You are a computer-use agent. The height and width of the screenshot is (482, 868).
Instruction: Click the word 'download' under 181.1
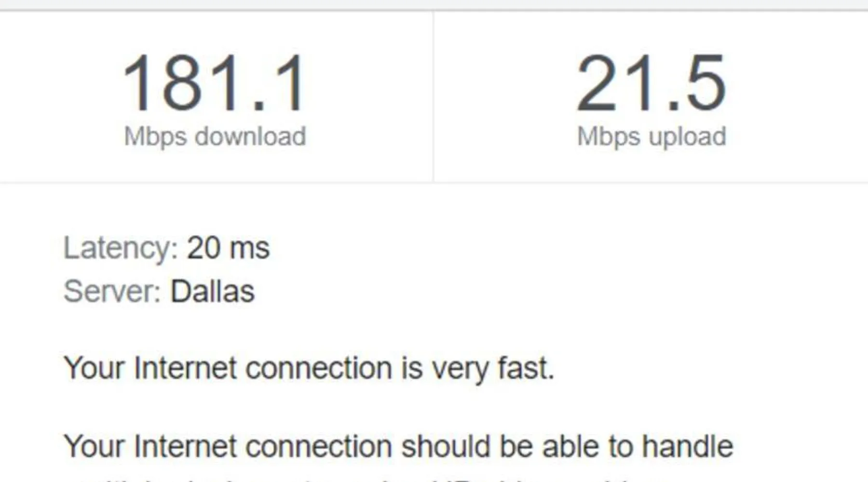(x=250, y=136)
